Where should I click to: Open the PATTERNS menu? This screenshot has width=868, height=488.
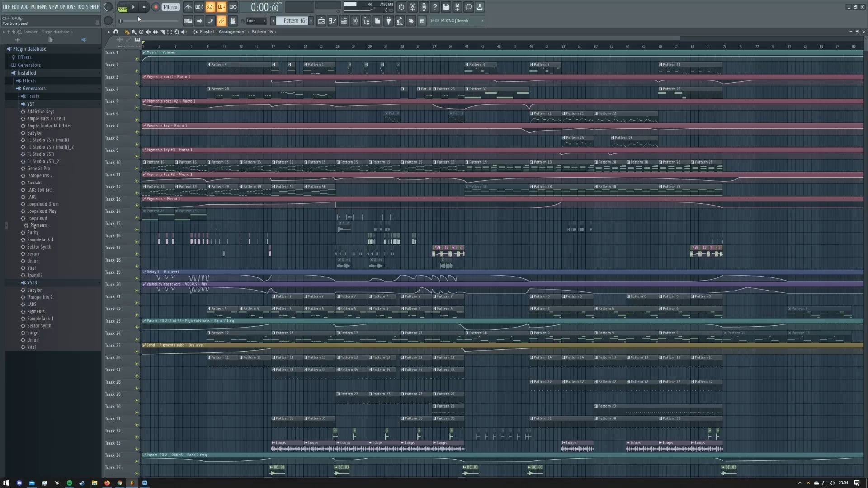pyautogui.click(x=38, y=7)
